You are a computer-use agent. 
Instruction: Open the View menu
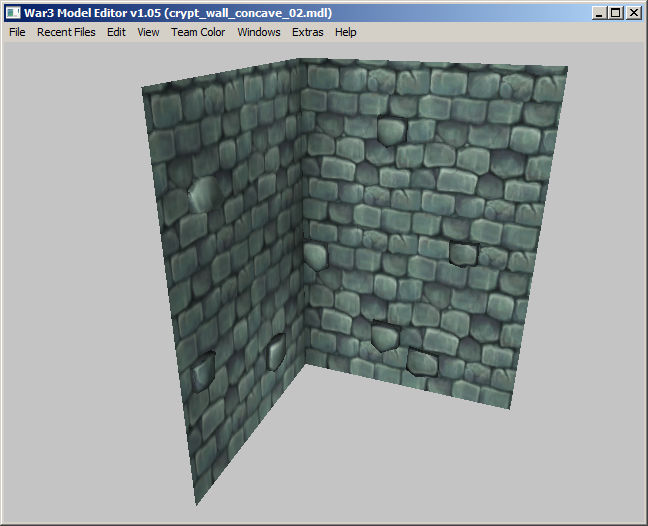(x=148, y=32)
